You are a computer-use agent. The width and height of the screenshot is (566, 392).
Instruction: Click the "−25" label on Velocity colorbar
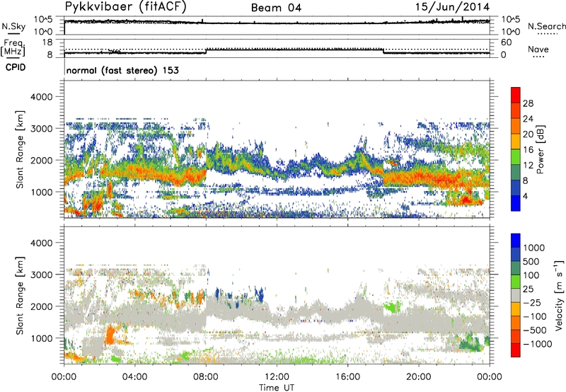[x=531, y=303]
